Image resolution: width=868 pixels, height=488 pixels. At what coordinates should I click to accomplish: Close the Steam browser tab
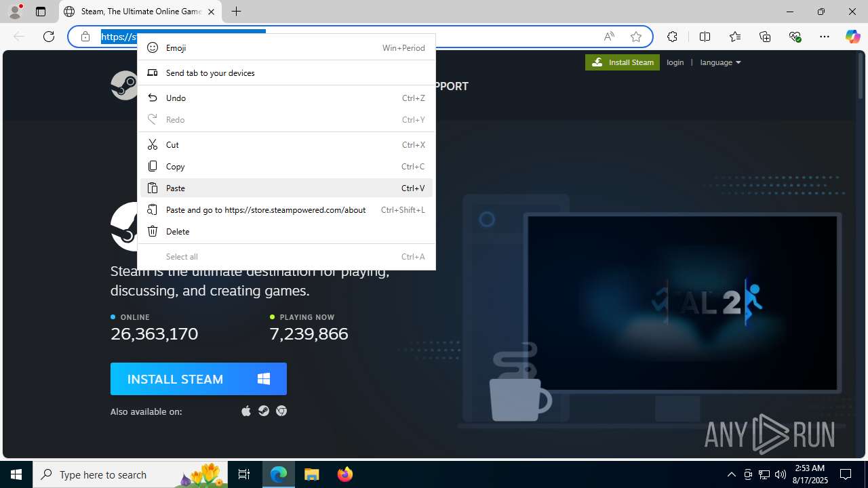tap(211, 12)
